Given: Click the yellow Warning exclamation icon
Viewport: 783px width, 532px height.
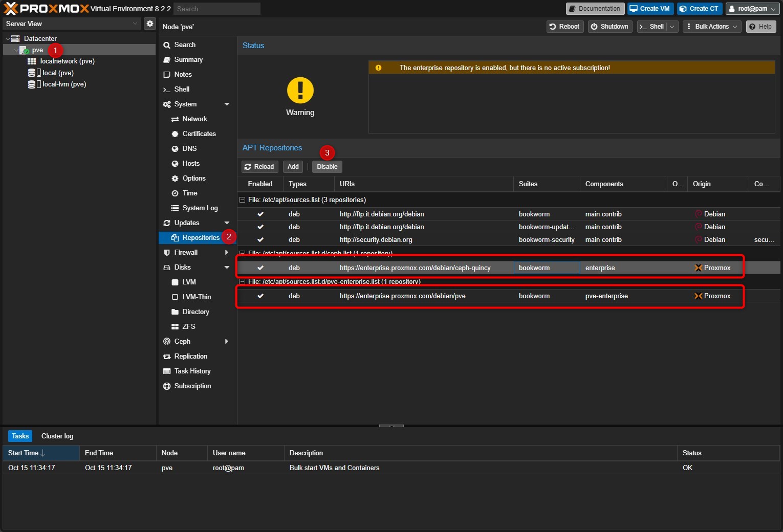Looking at the screenshot, I should coord(300,90).
